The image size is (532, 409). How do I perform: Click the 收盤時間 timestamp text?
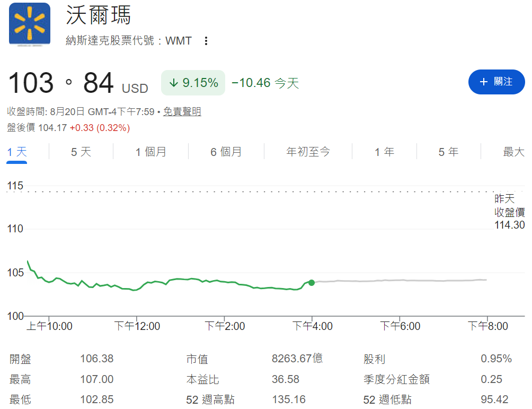tap(81, 111)
